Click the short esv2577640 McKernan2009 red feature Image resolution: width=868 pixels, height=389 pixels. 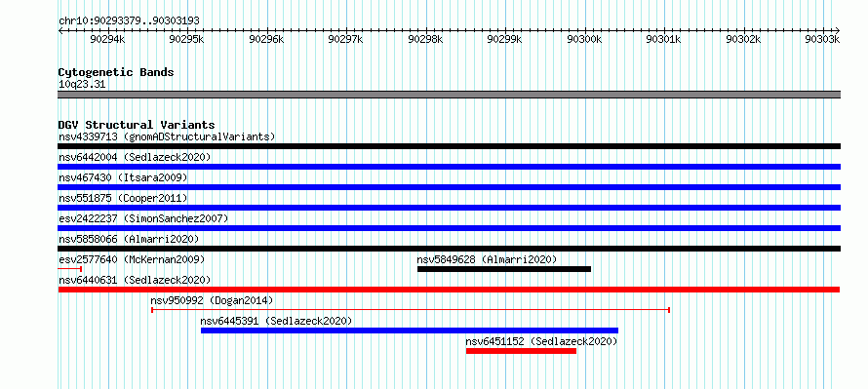pyautogui.click(x=70, y=269)
